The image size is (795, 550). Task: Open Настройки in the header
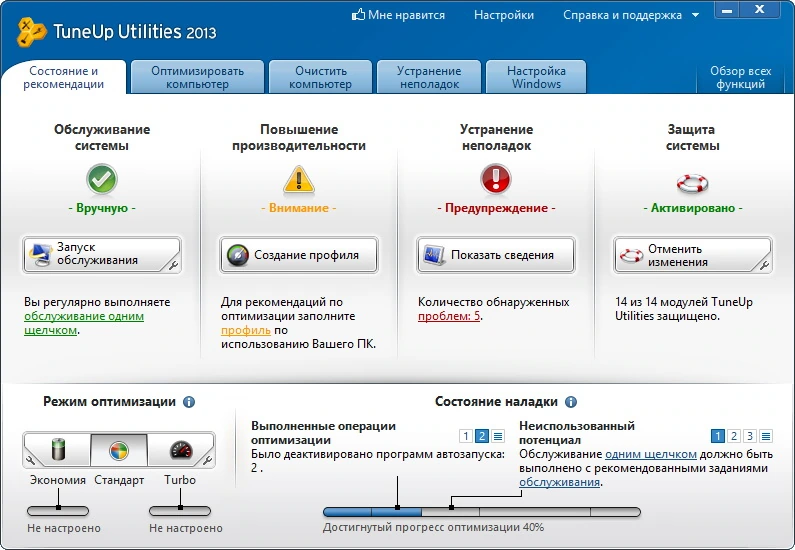pos(504,15)
